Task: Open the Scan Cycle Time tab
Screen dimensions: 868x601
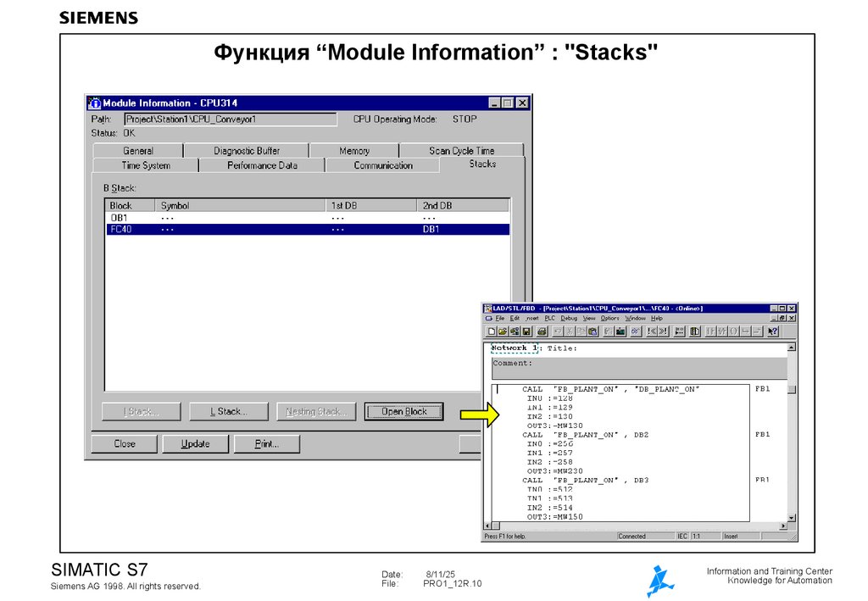Action: click(x=460, y=150)
